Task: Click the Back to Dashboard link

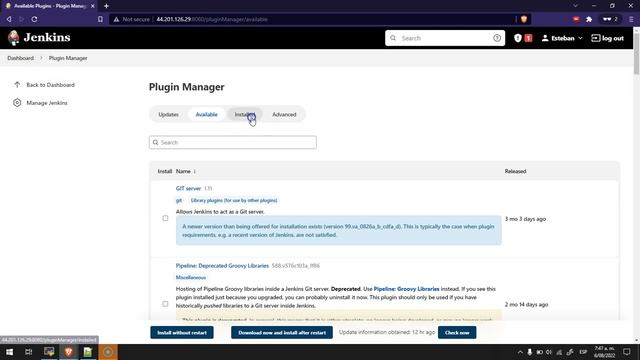Action: (51, 85)
